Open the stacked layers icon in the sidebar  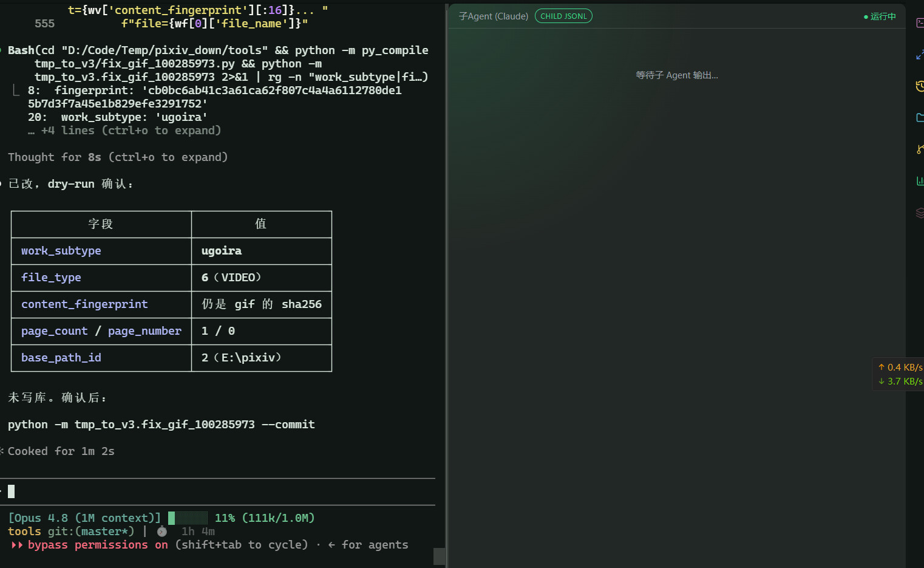[x=919, y=213]
